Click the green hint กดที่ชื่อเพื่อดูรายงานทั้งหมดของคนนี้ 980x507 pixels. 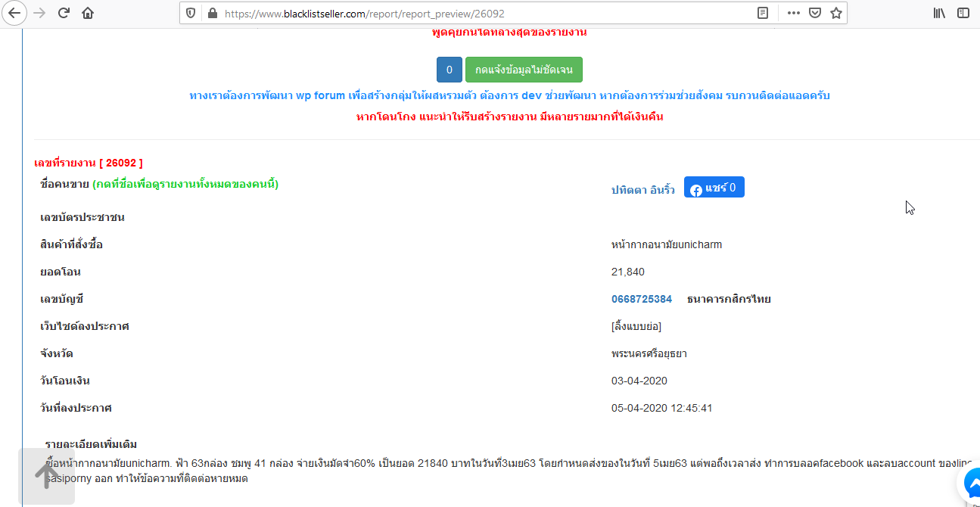coord(185,184)
